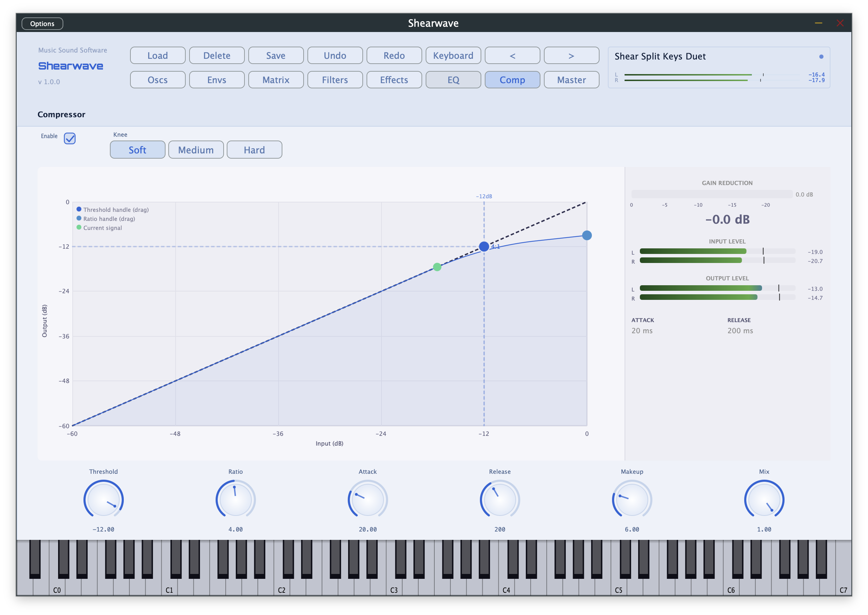
Task: Click the blue preset modified dot indicator
Action: (821, 57)
